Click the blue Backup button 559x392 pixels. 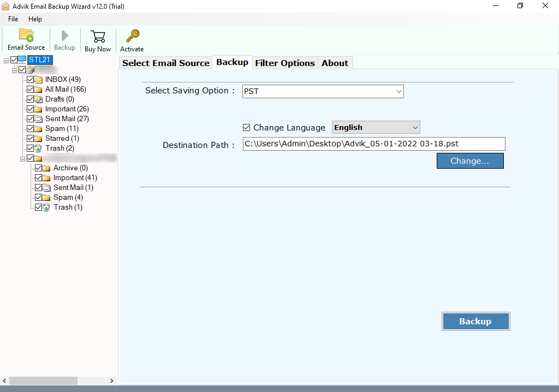pyautogui.click(x=475, y=322)
